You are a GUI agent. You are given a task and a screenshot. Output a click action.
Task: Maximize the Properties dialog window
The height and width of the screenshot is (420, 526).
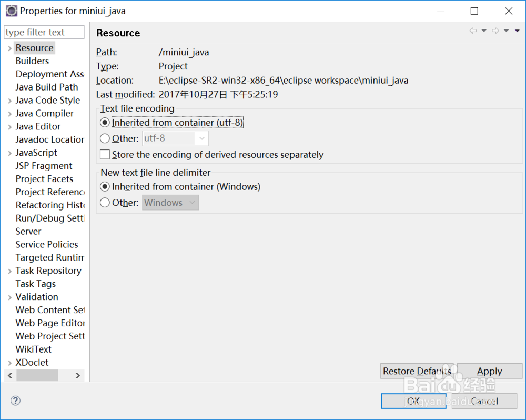coord(474,11)
